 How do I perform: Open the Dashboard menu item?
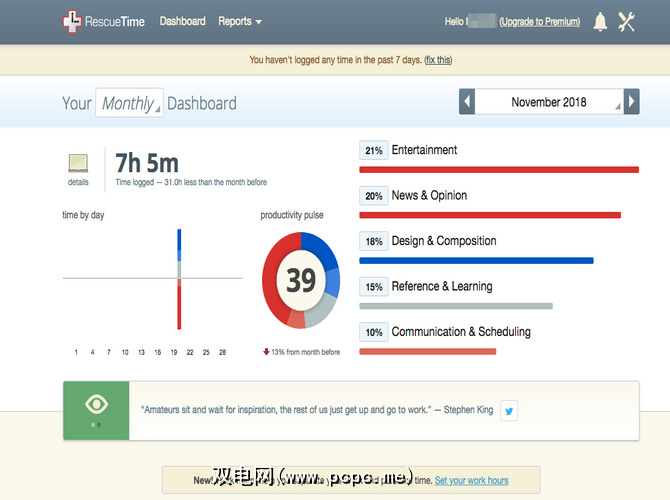182,21
